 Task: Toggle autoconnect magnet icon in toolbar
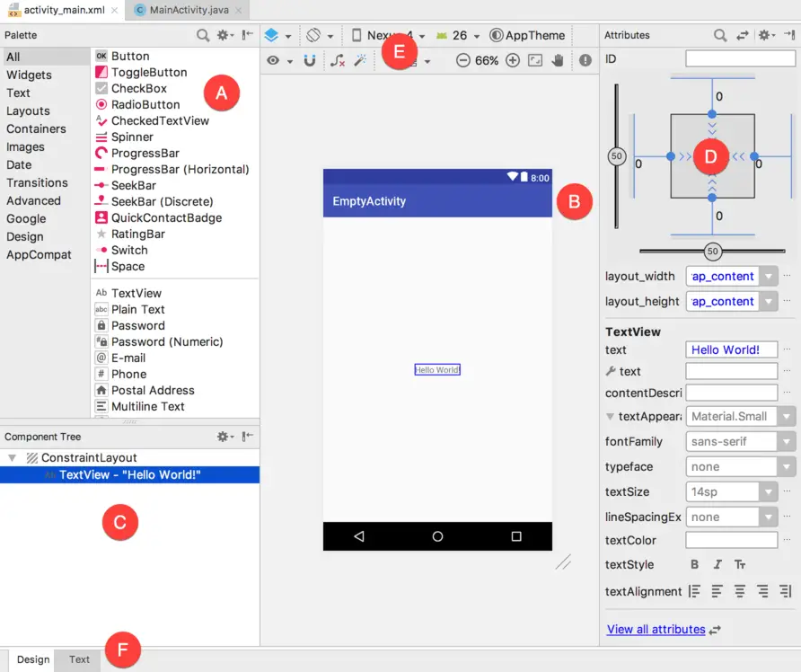(310, 60)
